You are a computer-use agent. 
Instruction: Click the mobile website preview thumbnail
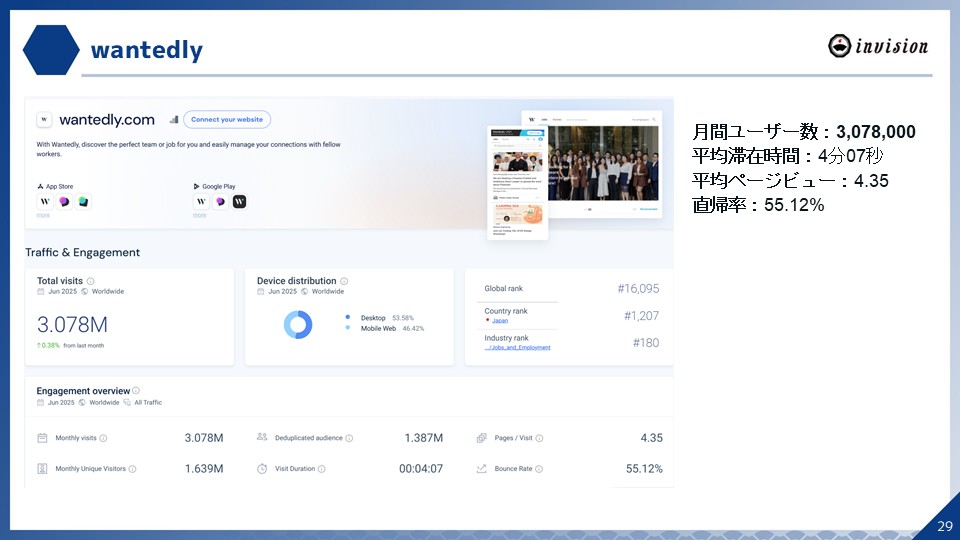click(x=517, y=182)
